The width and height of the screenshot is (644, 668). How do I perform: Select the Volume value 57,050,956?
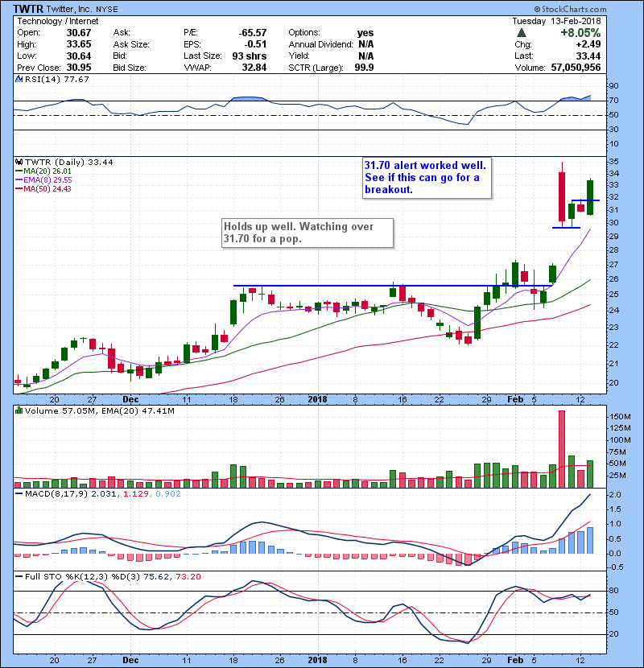(576, 68)
